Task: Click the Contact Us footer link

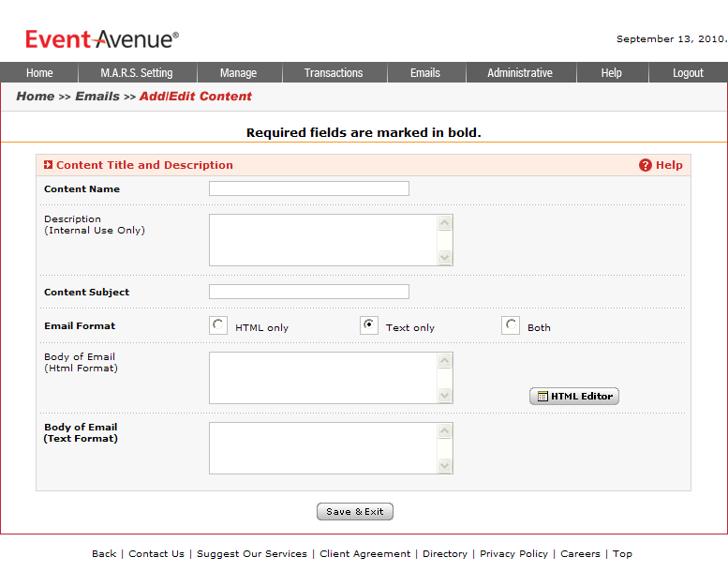Action: pos(156,554)
